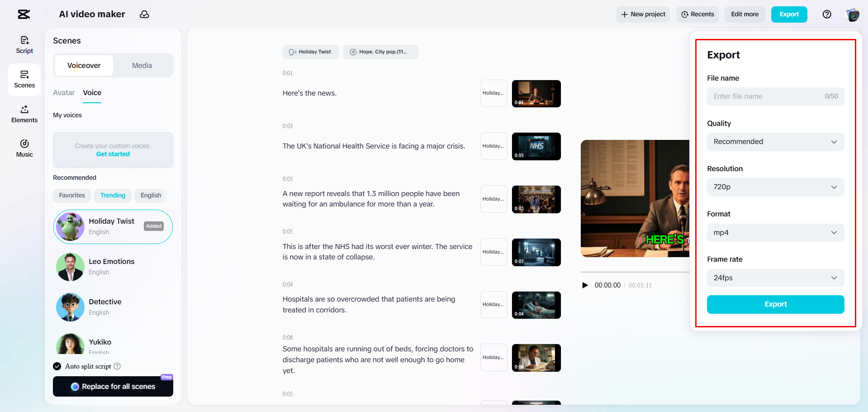The height and width of the screenshot is (412, 868).
Task: Click the video progress bar
Action: 635,272
